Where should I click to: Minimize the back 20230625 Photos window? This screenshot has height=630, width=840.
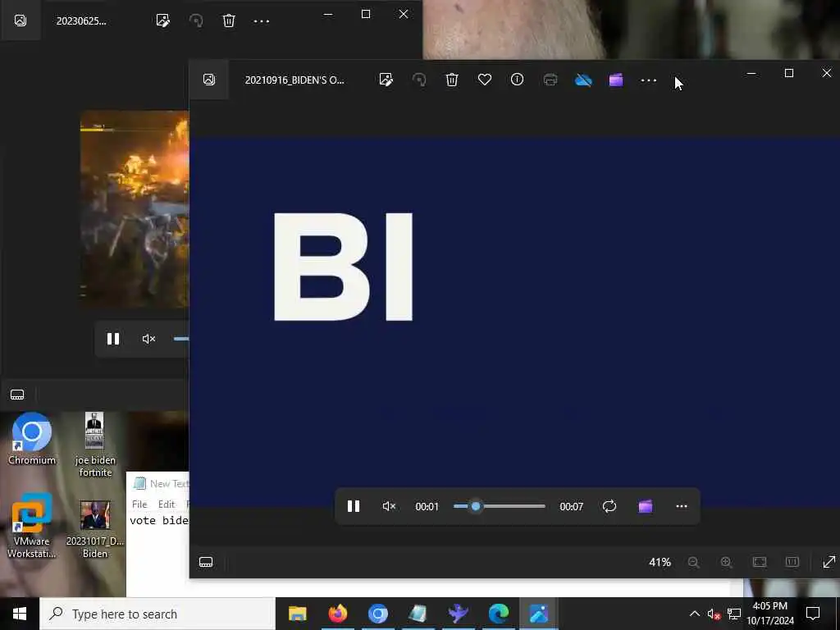click(x=328, y=14)
